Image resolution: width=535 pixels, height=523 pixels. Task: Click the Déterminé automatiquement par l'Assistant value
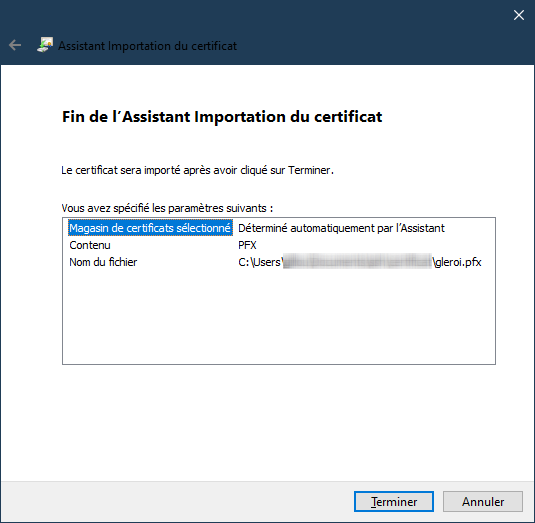point(341,228)
